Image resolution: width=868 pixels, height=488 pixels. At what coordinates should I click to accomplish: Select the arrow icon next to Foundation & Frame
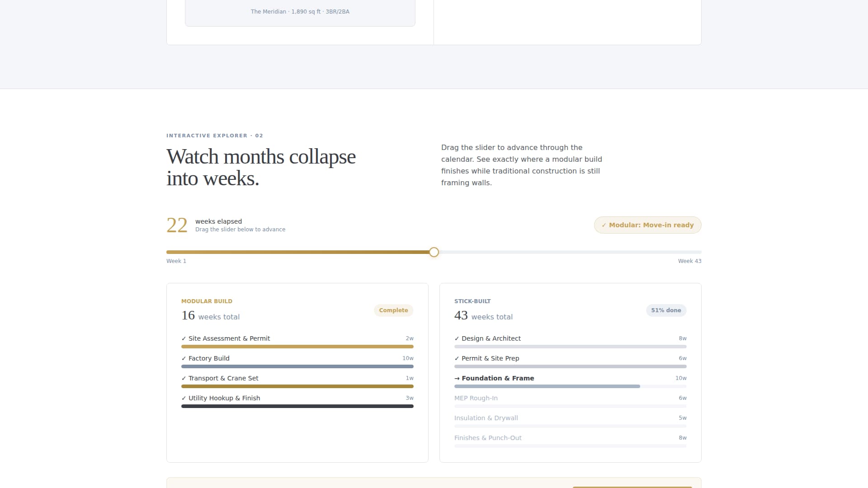click(457, 378)
